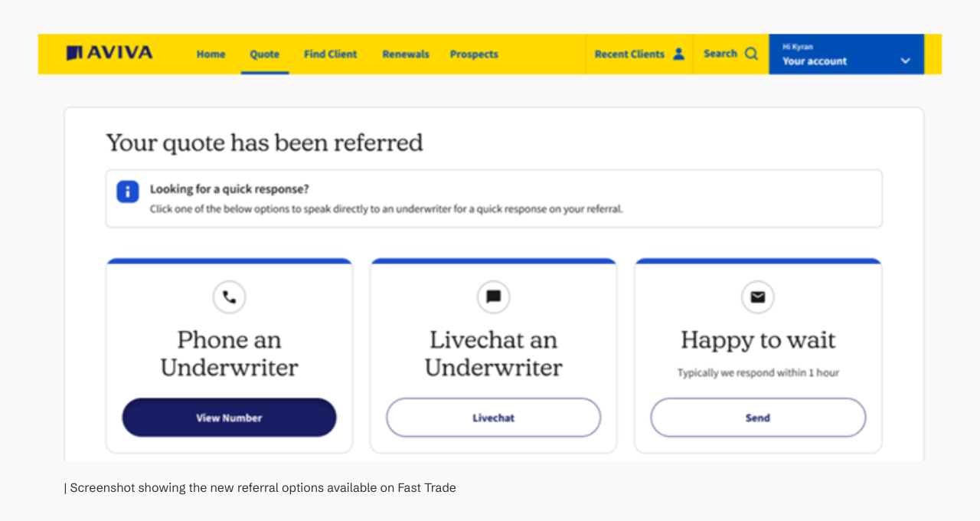Click the View Number button

[x=229, y=418]
